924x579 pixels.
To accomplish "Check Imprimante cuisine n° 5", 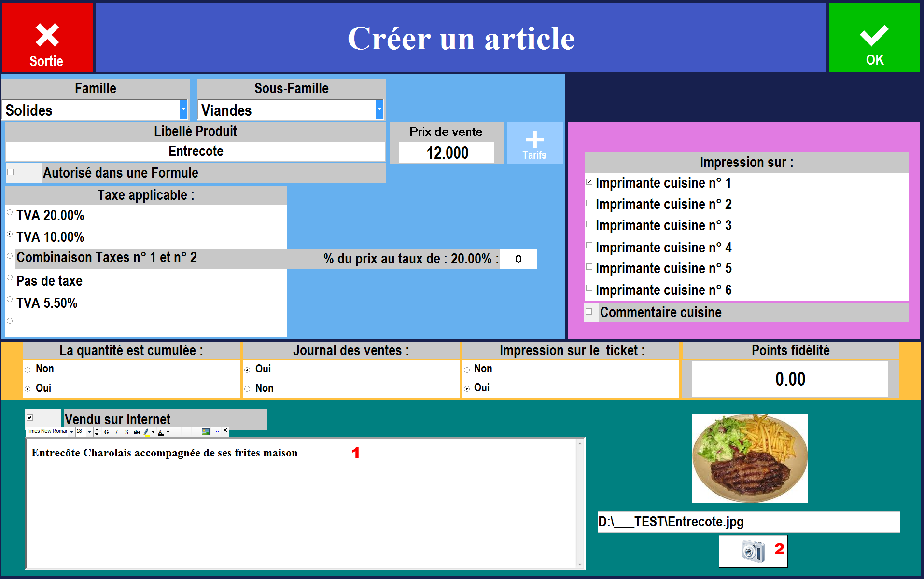I will 589,267.
